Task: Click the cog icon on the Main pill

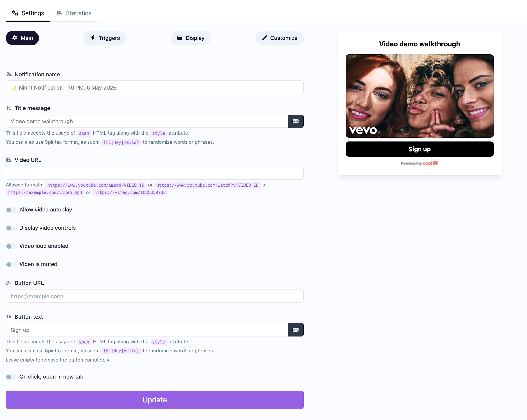Action: pyautogui.click(x=15, y=38)
